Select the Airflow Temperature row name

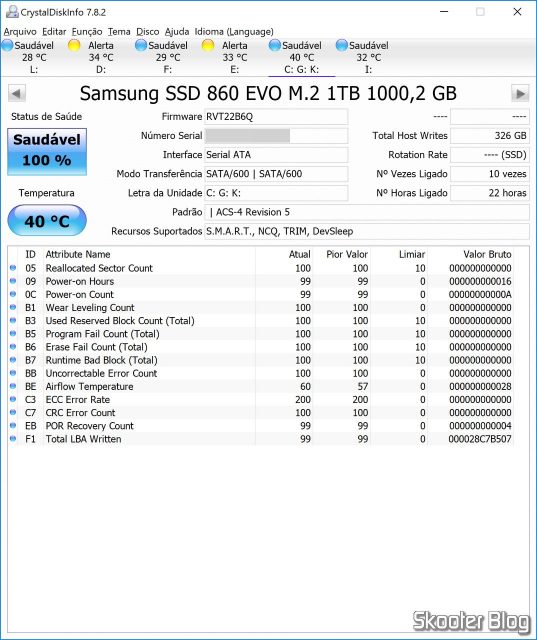point(89,386)
